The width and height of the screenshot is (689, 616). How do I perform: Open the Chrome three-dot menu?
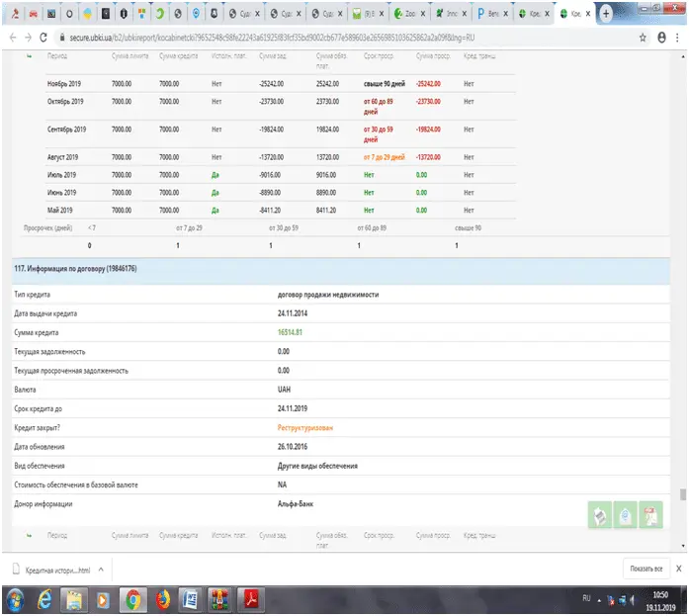[x=677, y=37]
